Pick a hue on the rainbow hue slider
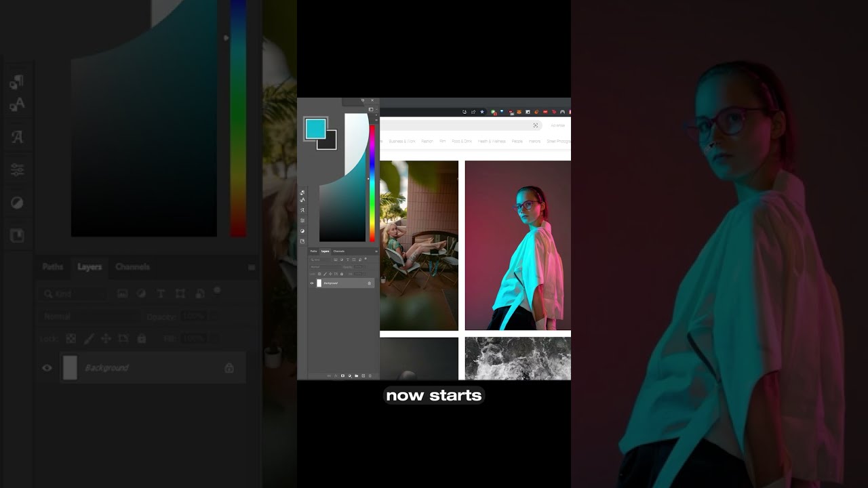The height and width of the screenshot is (488, 868). (372, 183)
